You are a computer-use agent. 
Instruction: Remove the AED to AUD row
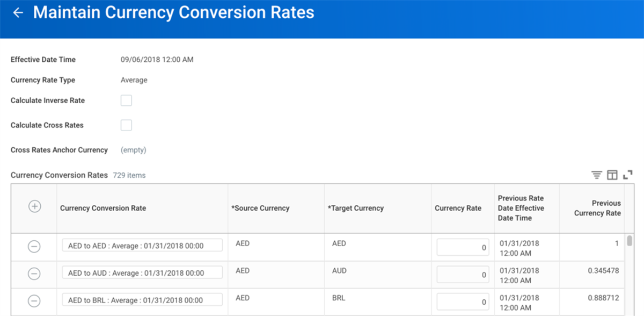(x=34, y=274)
